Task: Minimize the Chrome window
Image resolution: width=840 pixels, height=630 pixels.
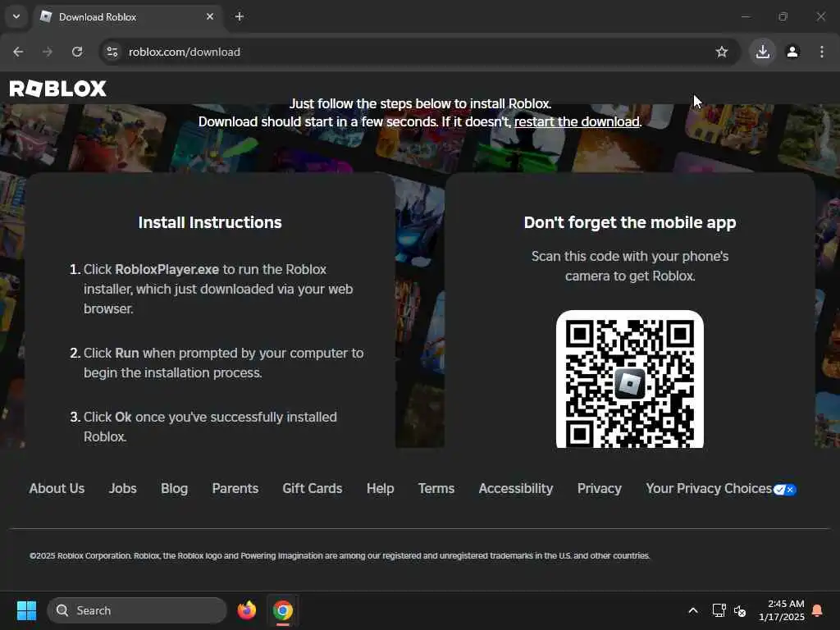Action: point(746,16)
